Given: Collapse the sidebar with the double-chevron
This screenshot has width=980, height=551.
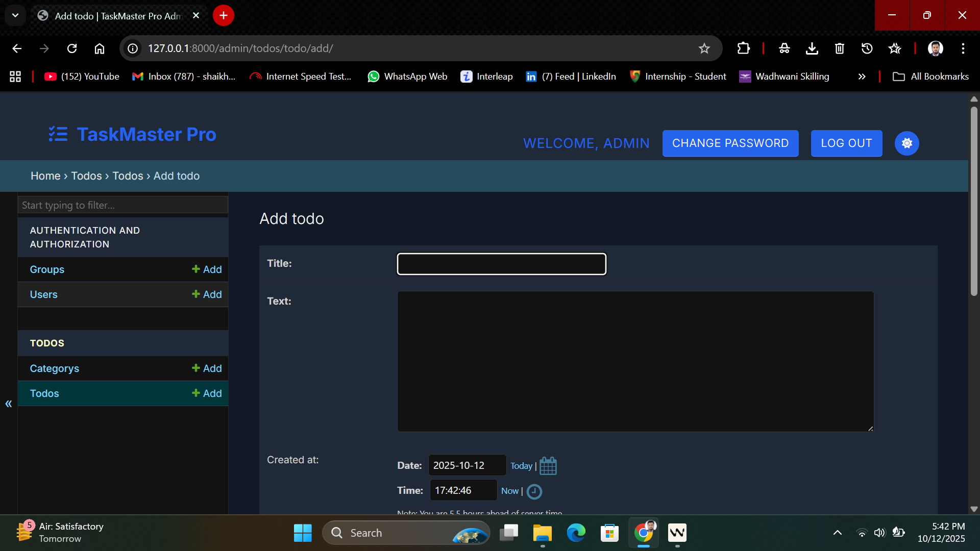Looking at the screenshot, I should pos(9,404).
